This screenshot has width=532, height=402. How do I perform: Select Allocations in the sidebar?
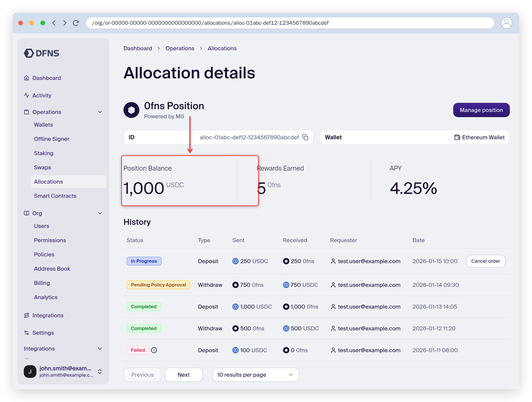pos(68,182)
